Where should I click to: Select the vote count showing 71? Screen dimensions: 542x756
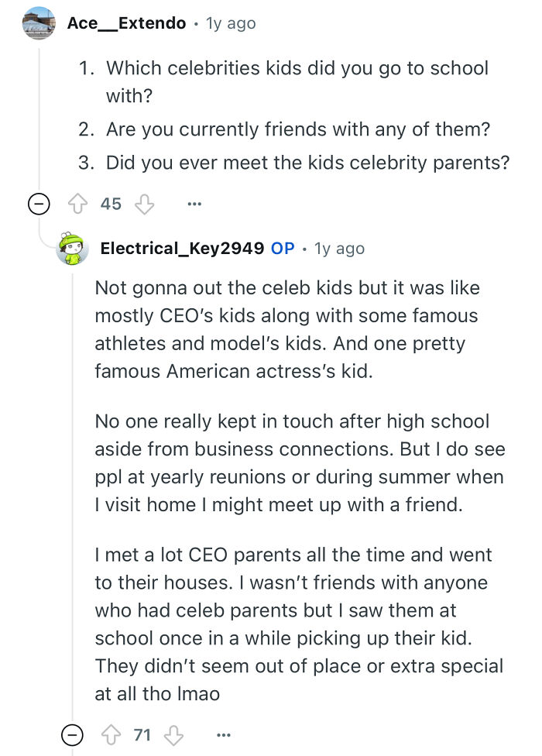click(141, 734)
